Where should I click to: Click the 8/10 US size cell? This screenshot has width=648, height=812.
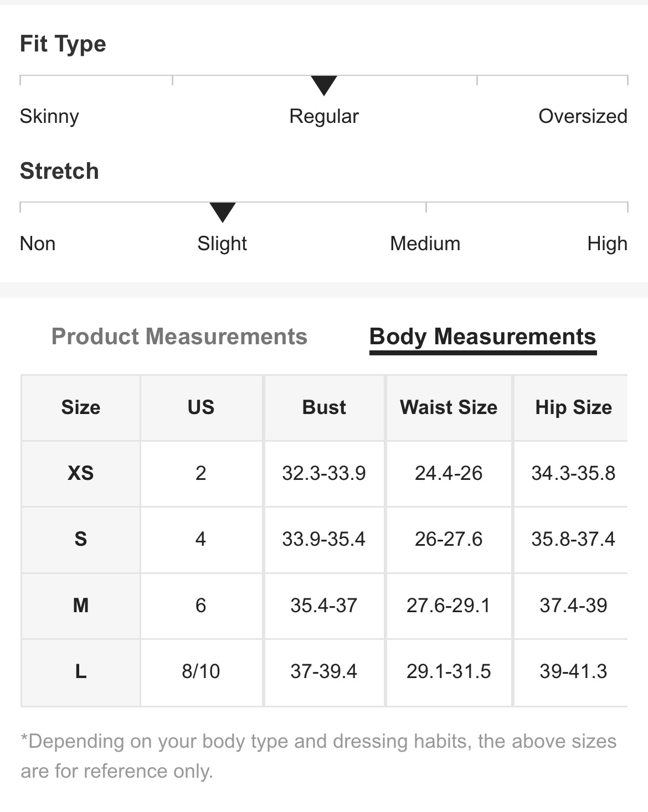(201, 671)
